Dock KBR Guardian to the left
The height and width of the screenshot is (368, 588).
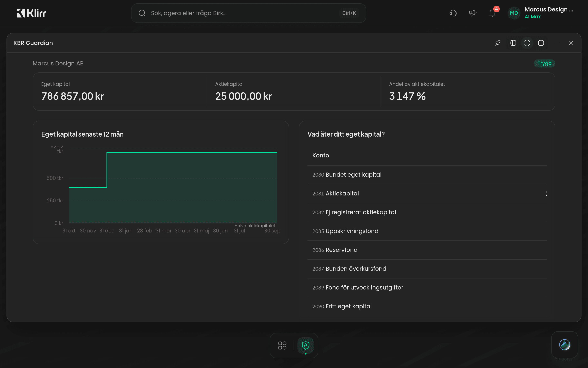pos(513,43)
